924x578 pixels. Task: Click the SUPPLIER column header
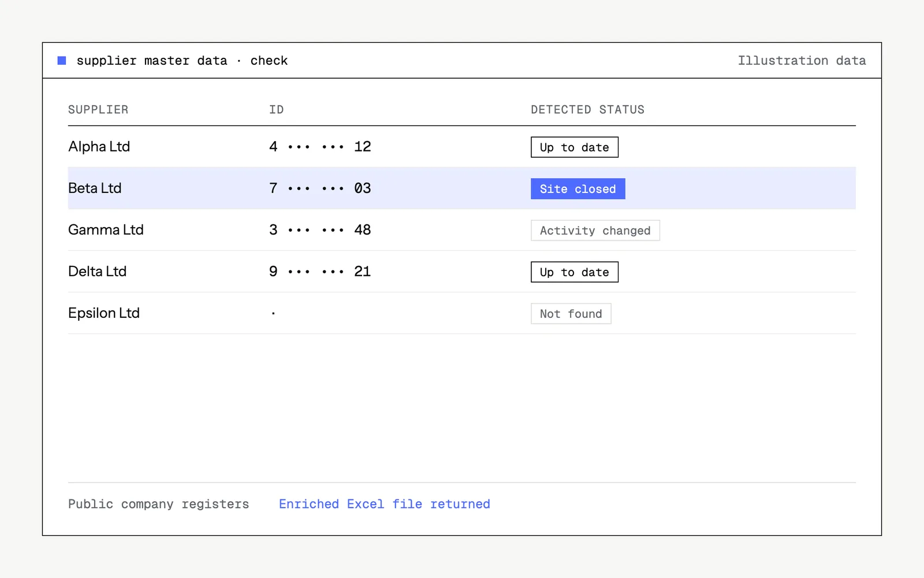click(x=98, y=110)
